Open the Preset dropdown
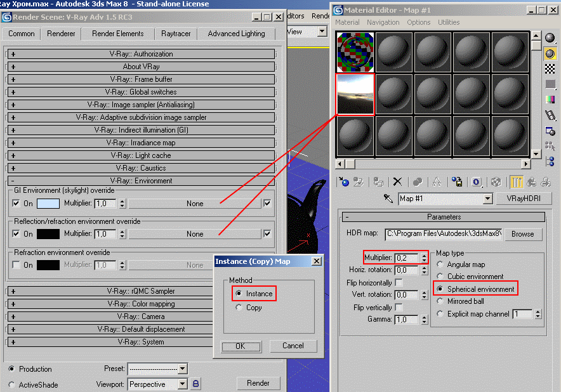Screen dimensions: 561x392 183,369
